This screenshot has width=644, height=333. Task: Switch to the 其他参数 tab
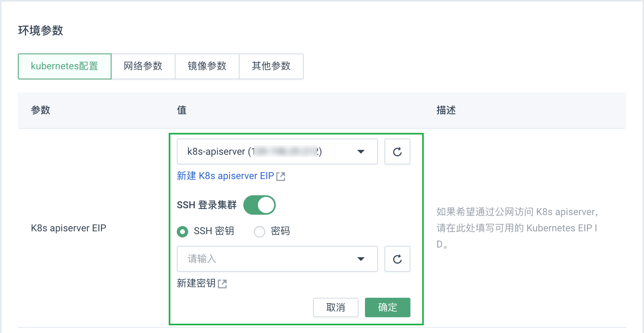click(x=271, y=66)
